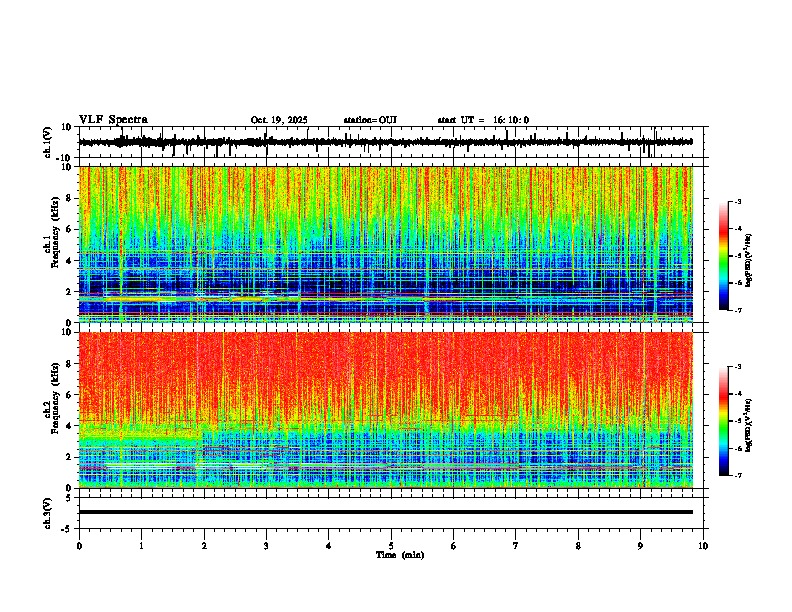
Task: Select the "Oct. 19, 2025" date text
Action: 279,120
